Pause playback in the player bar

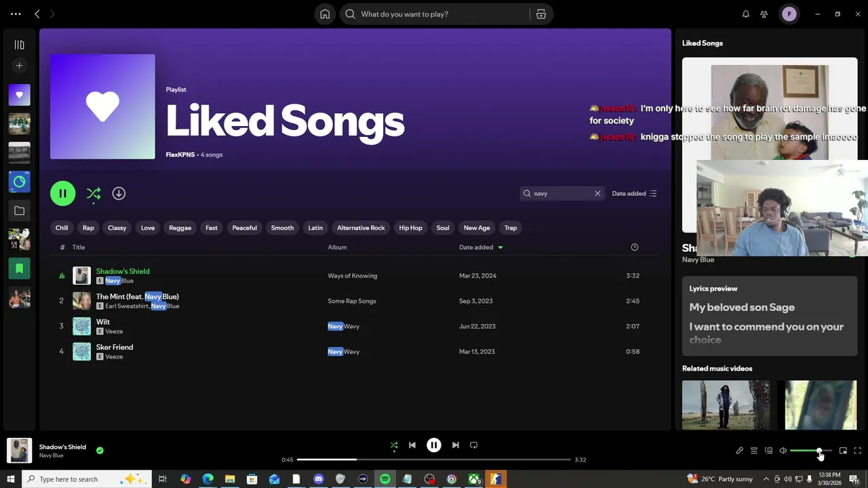coord(434,445)
